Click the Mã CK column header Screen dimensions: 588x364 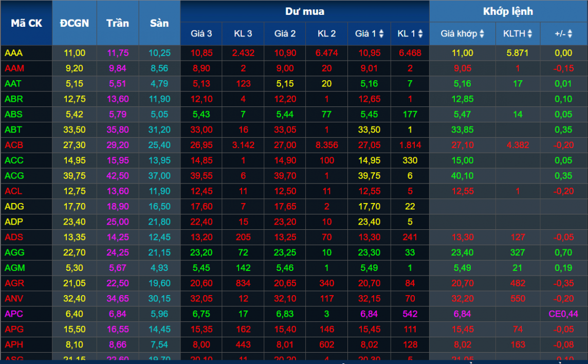click(26, 23)
